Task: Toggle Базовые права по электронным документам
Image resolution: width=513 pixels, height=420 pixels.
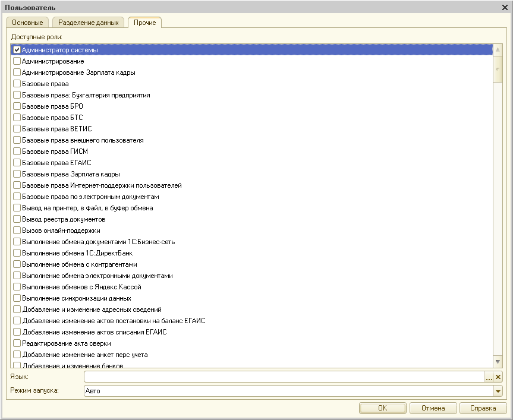Action: pyautogui.click(x=17, y=197)
